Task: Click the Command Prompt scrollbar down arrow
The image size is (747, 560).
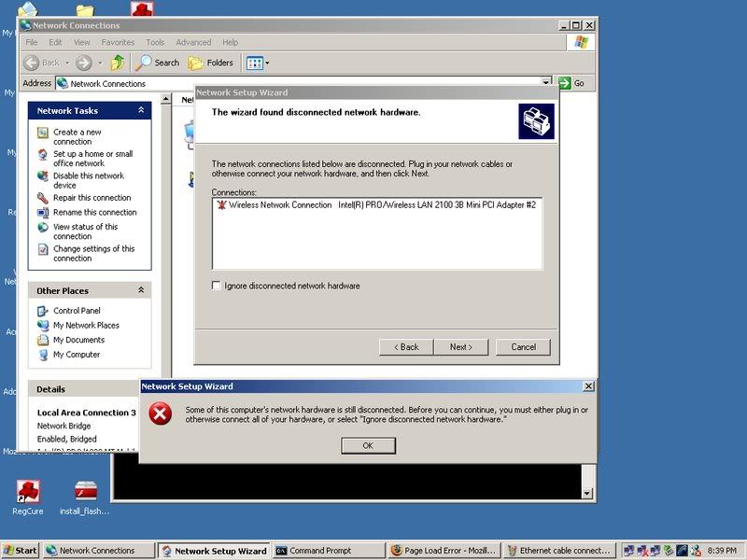Action: point(587,493)
